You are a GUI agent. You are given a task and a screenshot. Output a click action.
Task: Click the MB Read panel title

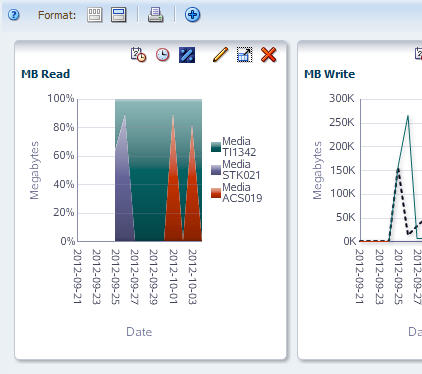pyautogui.click(x=46, y=74)
